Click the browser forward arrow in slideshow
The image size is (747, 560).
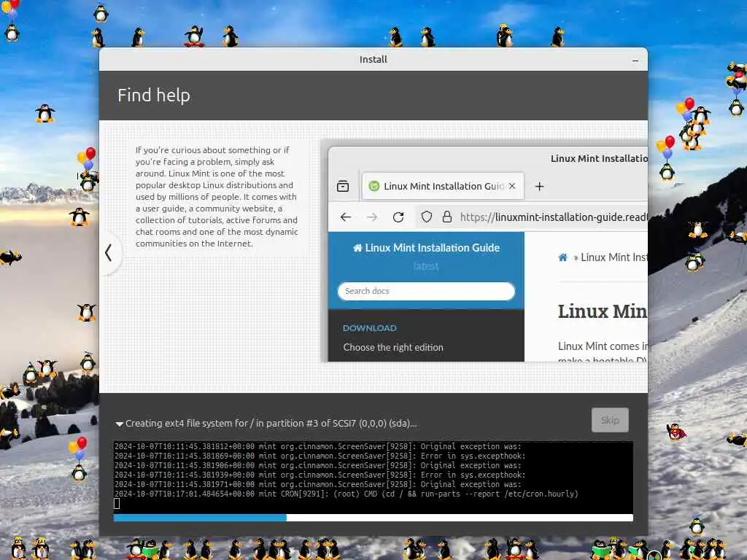click(x=372, y=217)
